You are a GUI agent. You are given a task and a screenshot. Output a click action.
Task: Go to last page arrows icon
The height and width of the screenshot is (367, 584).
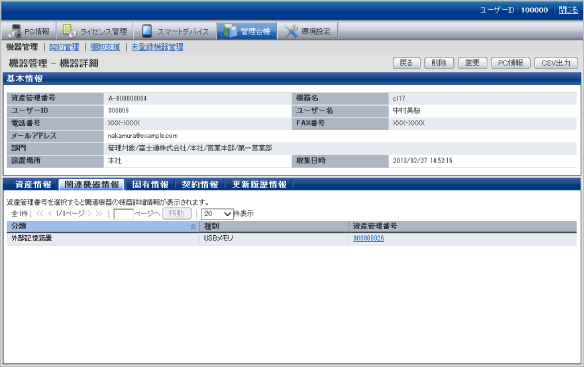(x=99, y=213)
